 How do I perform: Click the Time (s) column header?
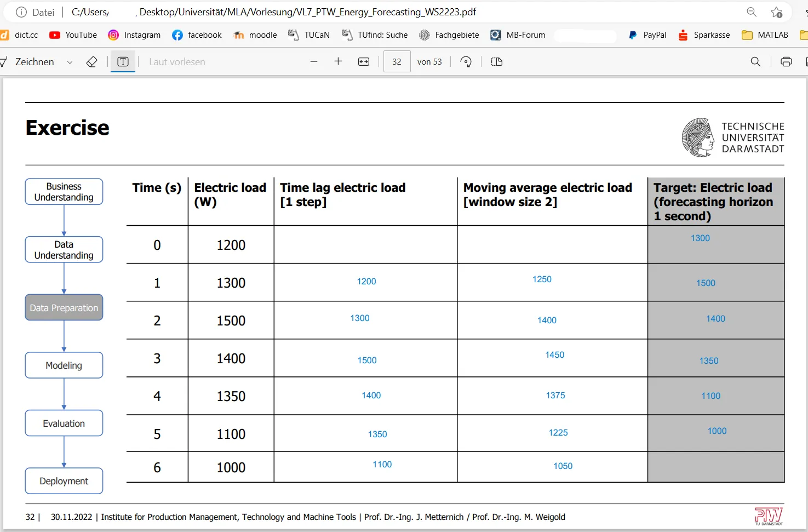point(157,188)
